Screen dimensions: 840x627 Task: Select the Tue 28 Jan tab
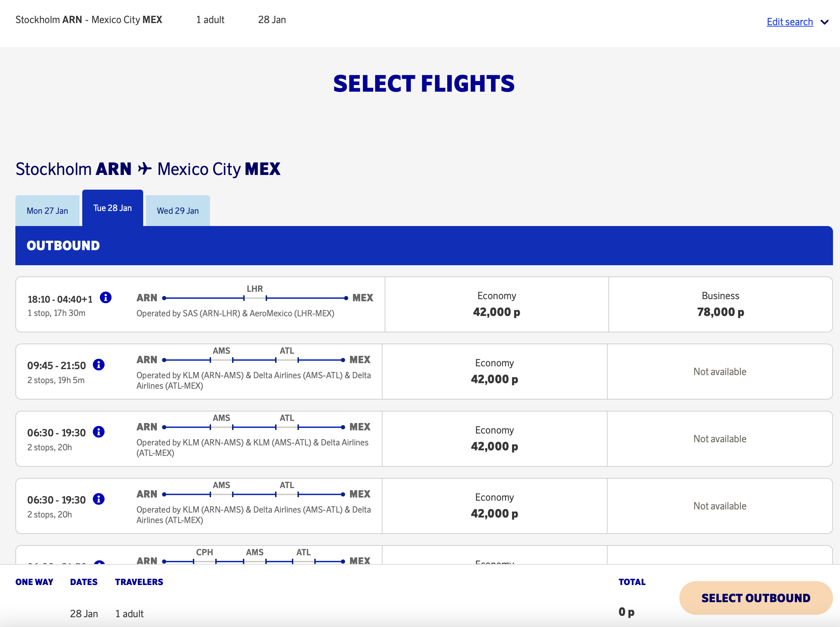pyautogui.click(x=113, y=209)
